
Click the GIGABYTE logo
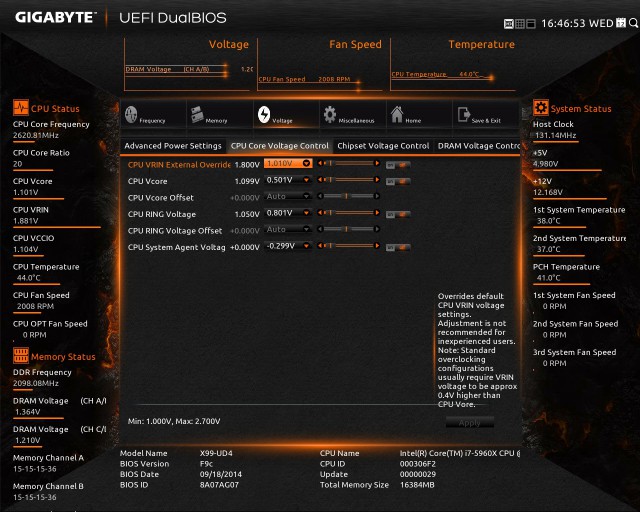point(56,18)
